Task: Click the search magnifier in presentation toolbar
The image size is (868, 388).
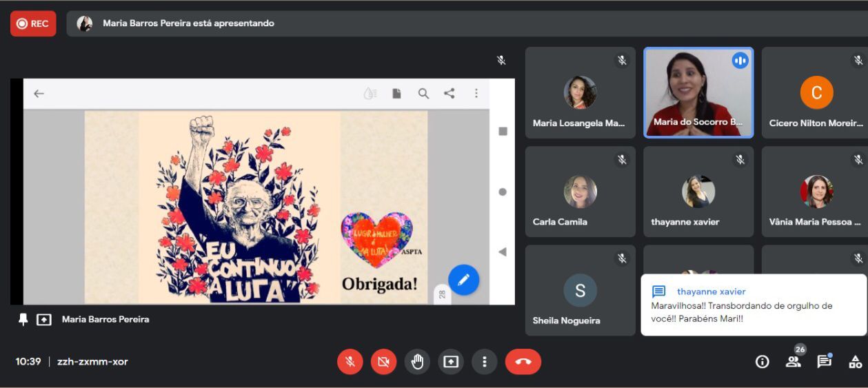Action: point(423,94)
